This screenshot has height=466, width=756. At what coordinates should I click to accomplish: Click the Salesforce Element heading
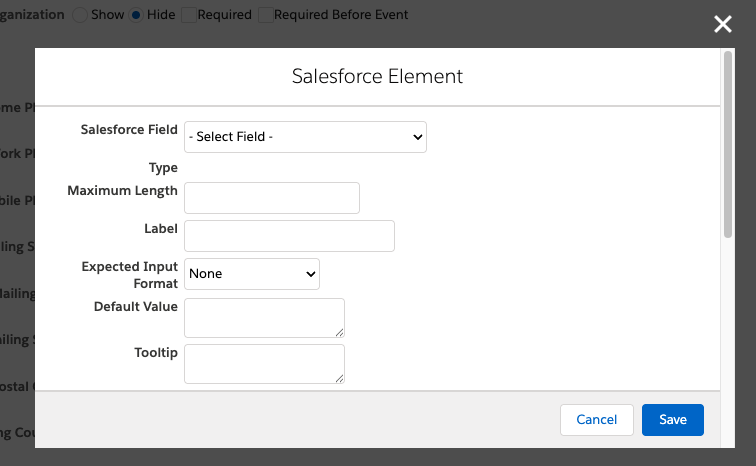[x=378, y=76]
